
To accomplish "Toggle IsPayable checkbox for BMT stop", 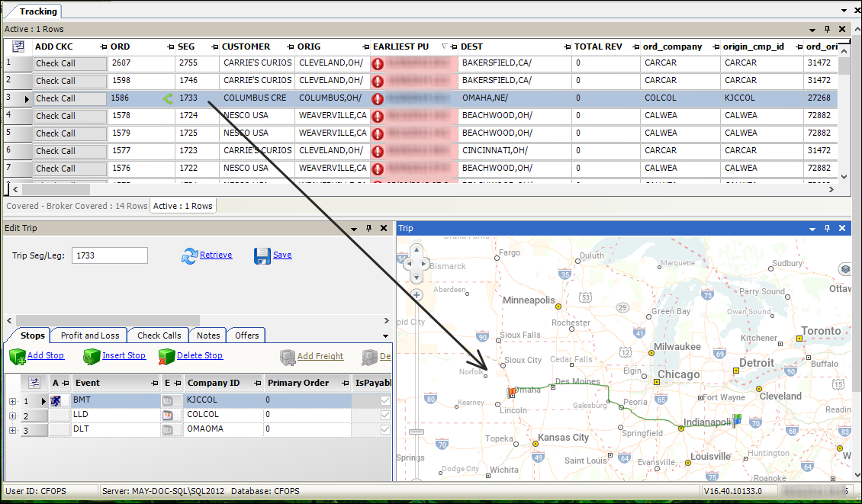I will [x=385, y=400].
